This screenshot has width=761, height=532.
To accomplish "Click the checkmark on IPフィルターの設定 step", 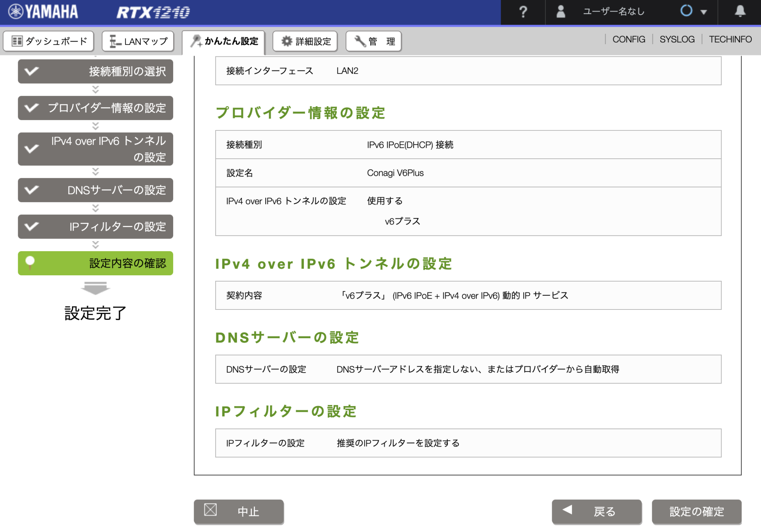I will coord(31,227).
